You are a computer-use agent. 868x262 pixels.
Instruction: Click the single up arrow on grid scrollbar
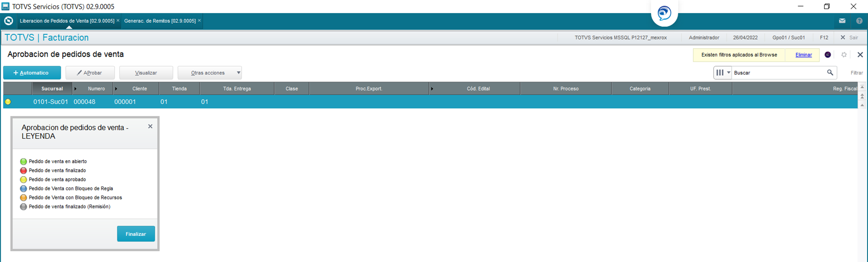coord(862,105)
